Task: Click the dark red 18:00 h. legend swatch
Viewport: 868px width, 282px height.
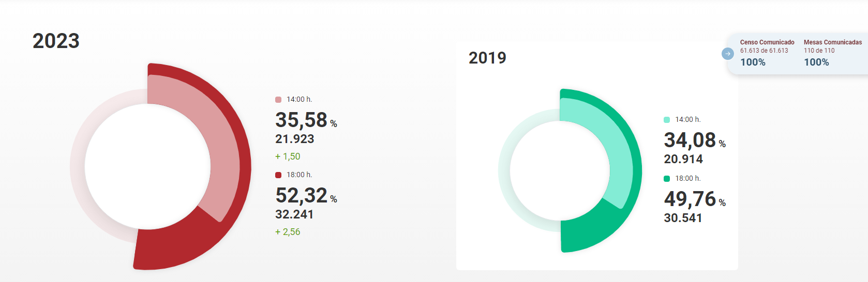Action: coord(278,175)
